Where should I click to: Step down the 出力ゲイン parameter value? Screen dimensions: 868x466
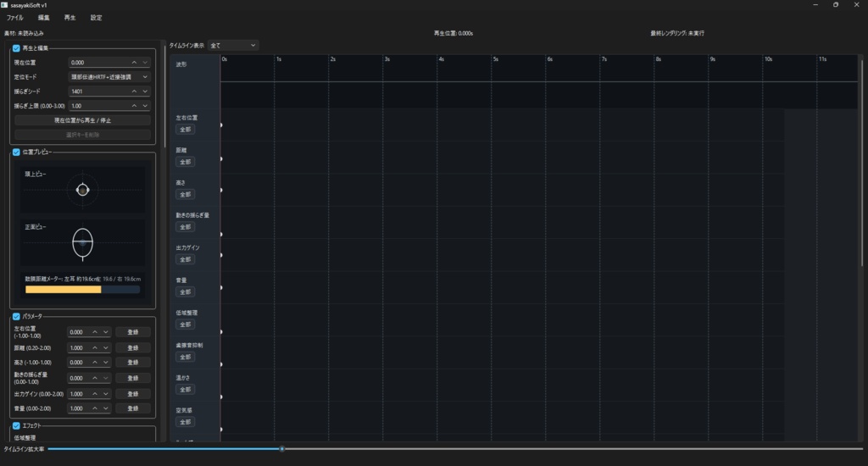click(x=106, y=394)
